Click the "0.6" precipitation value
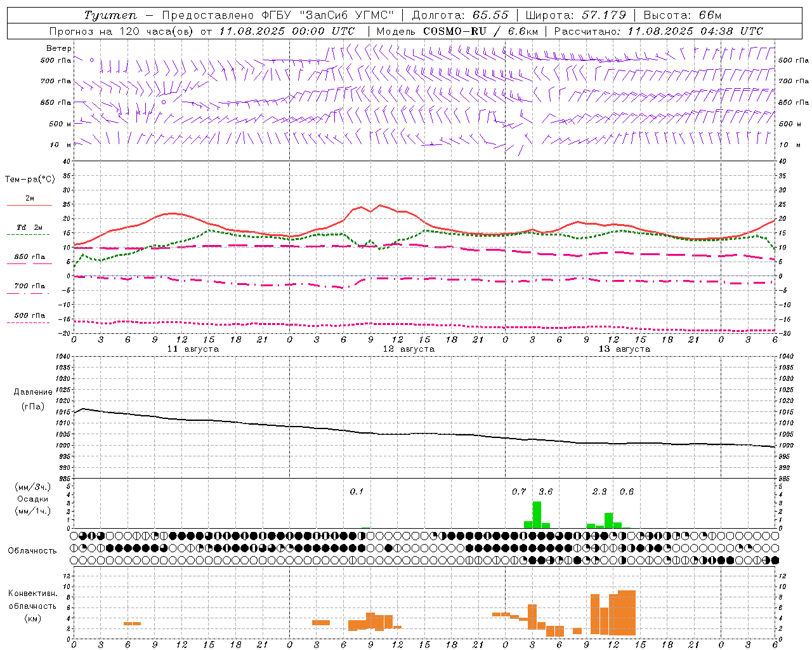812x650 pixels. (627, 492)
